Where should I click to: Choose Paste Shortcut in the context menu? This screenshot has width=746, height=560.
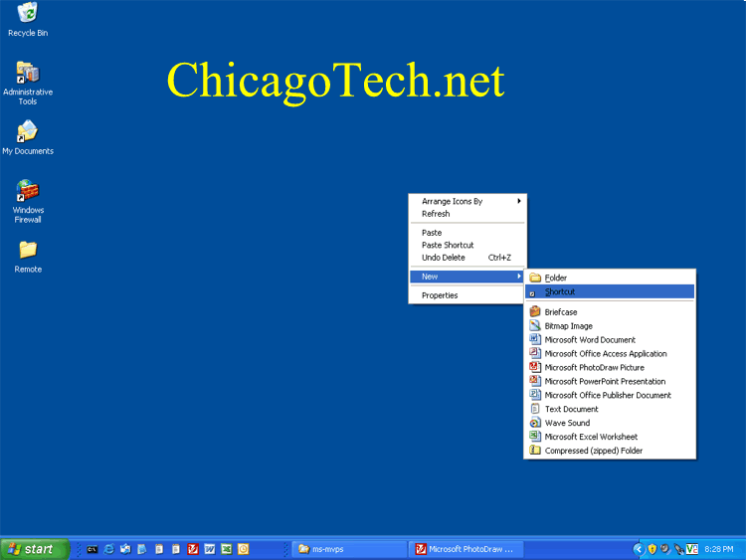(x=467, y=245)
